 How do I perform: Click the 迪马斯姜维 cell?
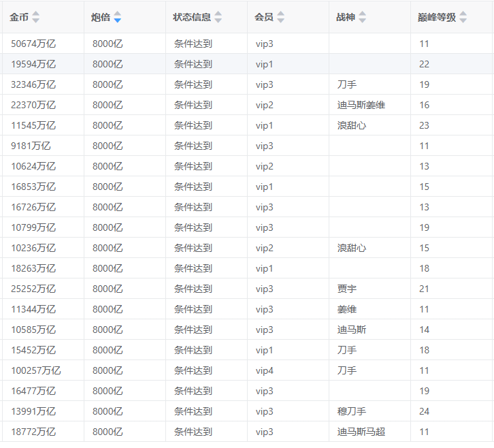pyautogui.click(x=361, y=105)
